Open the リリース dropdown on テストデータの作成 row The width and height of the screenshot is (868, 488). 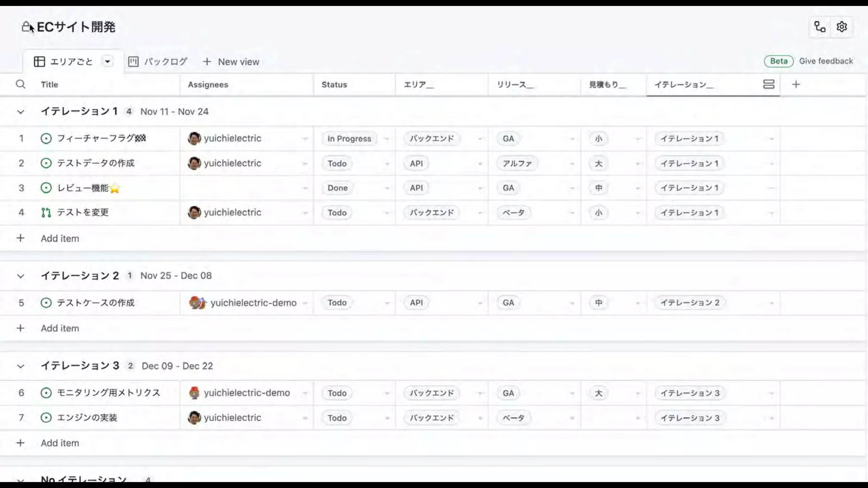572,164
